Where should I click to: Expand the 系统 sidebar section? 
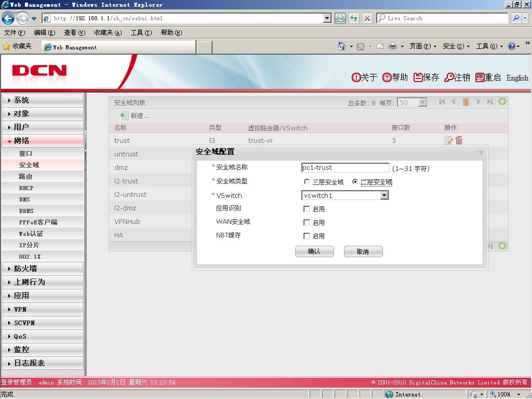coord(43,100)
